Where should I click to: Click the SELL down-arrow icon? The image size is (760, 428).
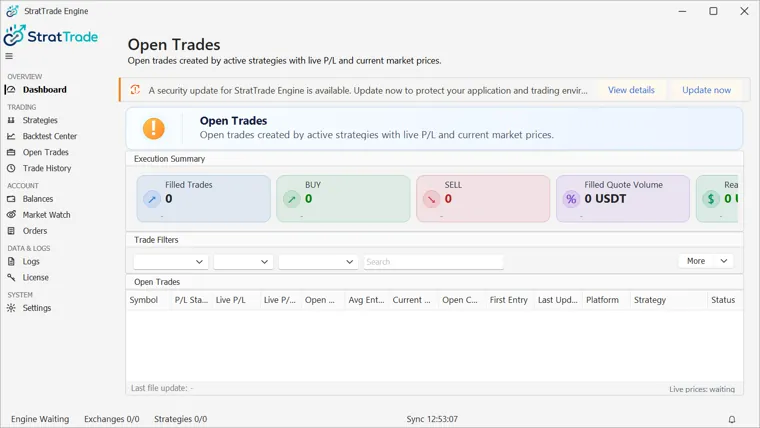tap(431, 199)
